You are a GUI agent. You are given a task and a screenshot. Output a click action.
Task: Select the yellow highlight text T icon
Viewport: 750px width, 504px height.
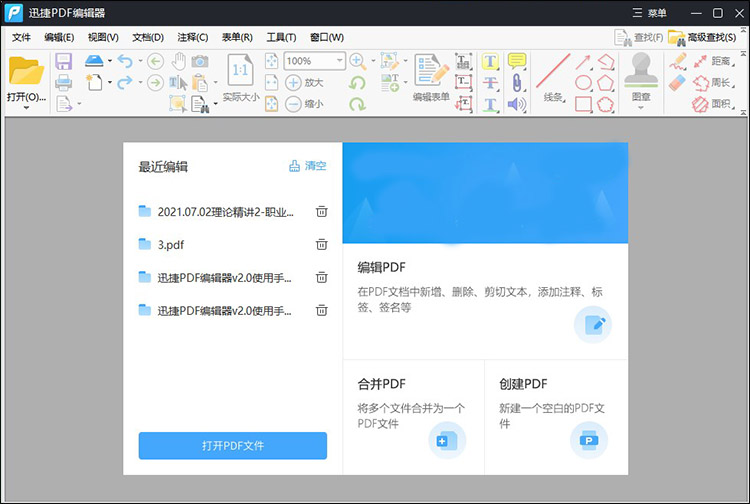490,61
